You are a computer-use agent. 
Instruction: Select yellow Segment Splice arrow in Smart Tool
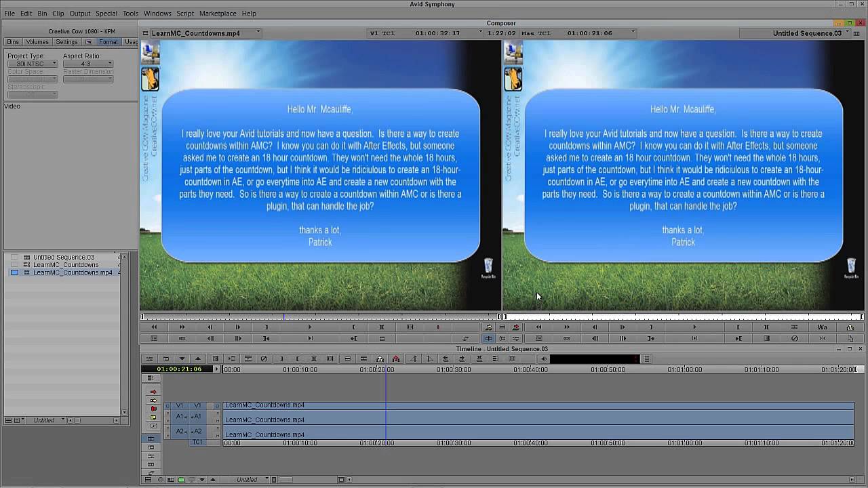click(153, 401)
